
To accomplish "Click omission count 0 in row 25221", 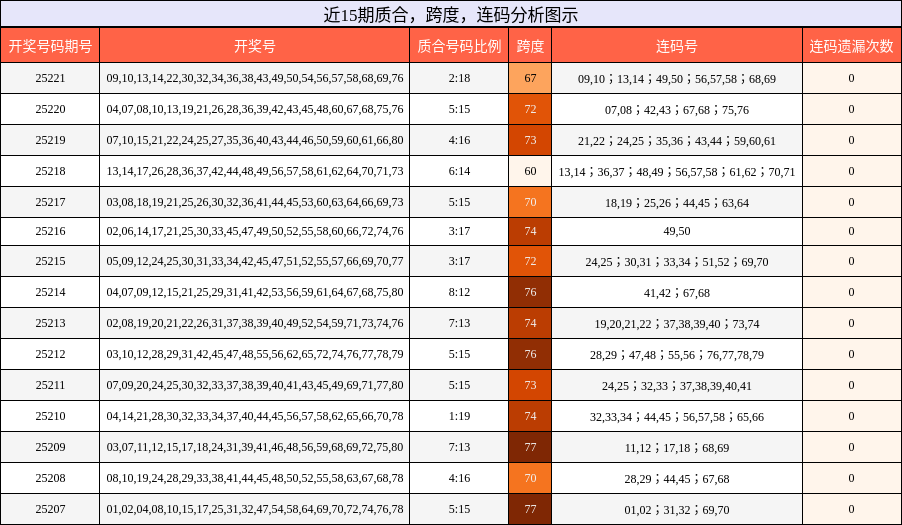I will (851, 78).
